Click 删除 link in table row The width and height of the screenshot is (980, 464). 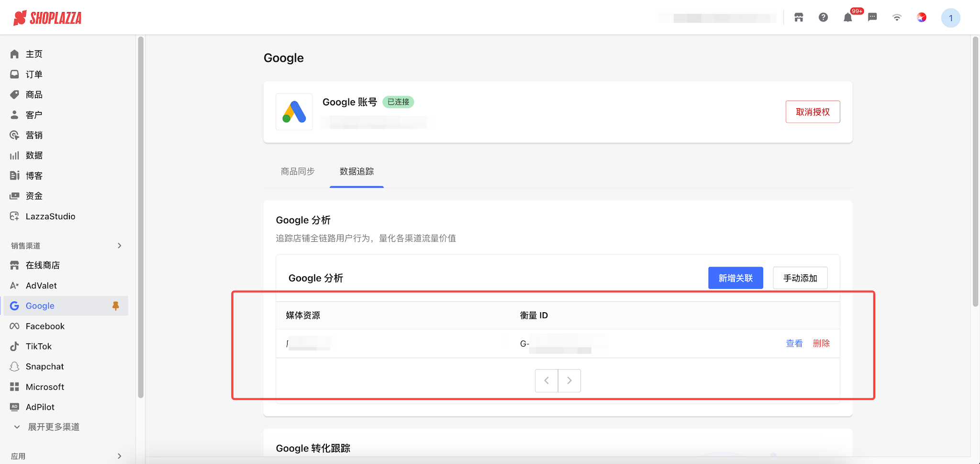[821, 343]
